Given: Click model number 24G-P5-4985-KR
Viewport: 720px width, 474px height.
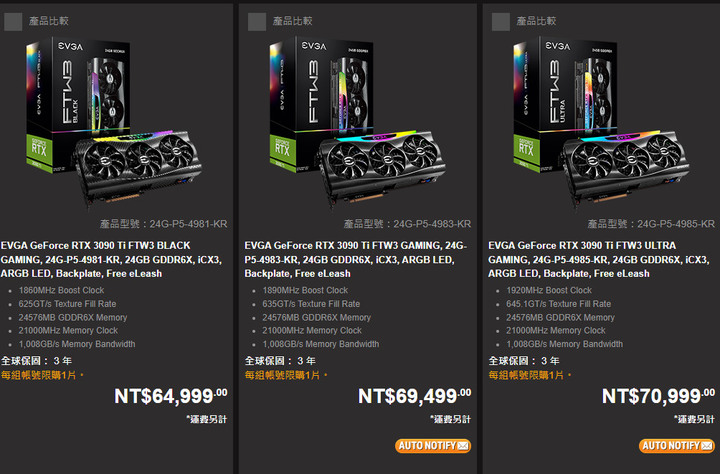Looking at the screenshot, I should pyautogui.click(x=676, y=224).
